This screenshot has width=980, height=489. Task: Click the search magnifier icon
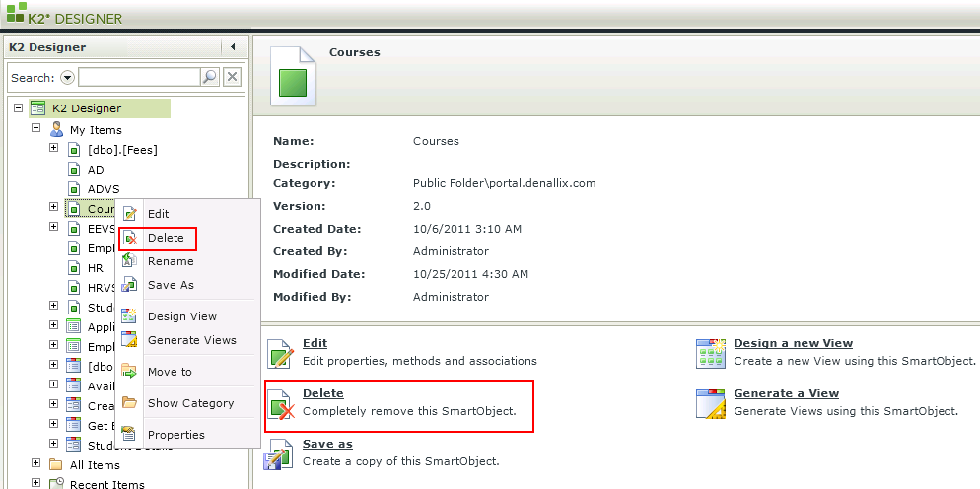coord(210,77)
